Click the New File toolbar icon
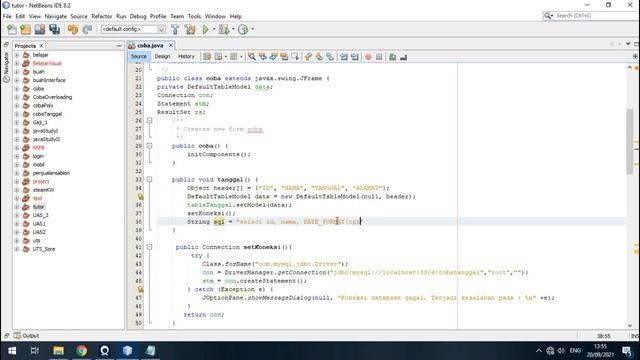This screenshot has height=360, width=640. click(12, 29)
